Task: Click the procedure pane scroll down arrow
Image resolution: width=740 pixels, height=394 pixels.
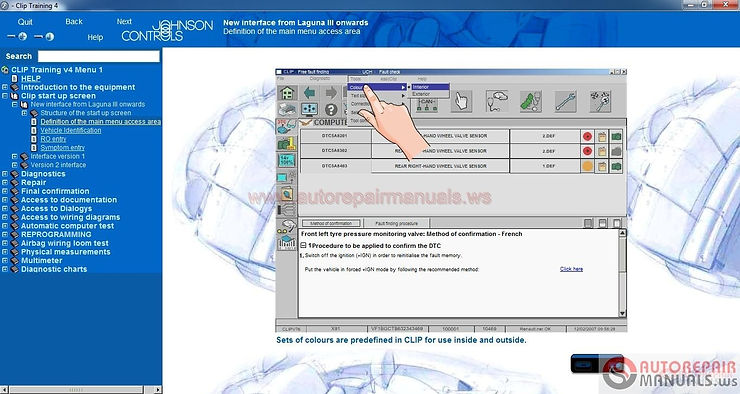Action: click(x=622, y=313)
